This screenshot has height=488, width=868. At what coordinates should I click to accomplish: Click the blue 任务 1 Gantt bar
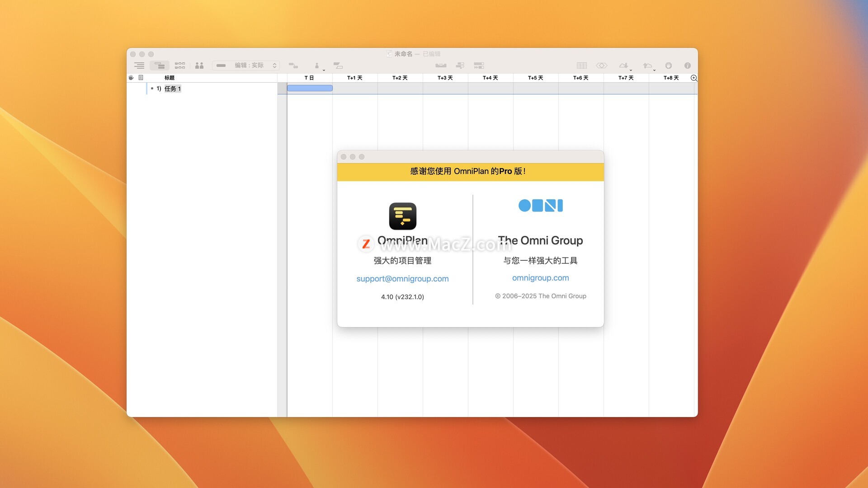tap(310, 88)
